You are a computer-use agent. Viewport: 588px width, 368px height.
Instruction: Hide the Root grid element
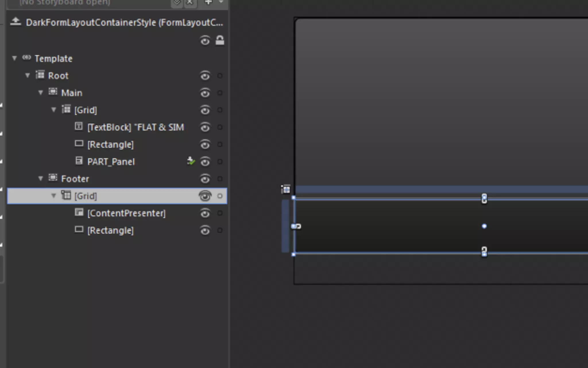(x=205, y=76)
